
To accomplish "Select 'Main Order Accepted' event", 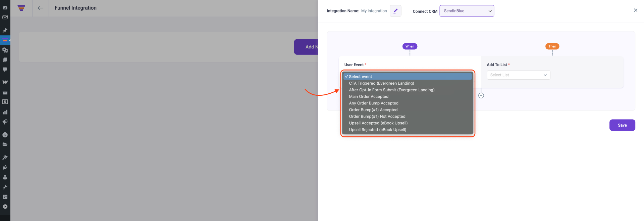I will tap(368, 96).
